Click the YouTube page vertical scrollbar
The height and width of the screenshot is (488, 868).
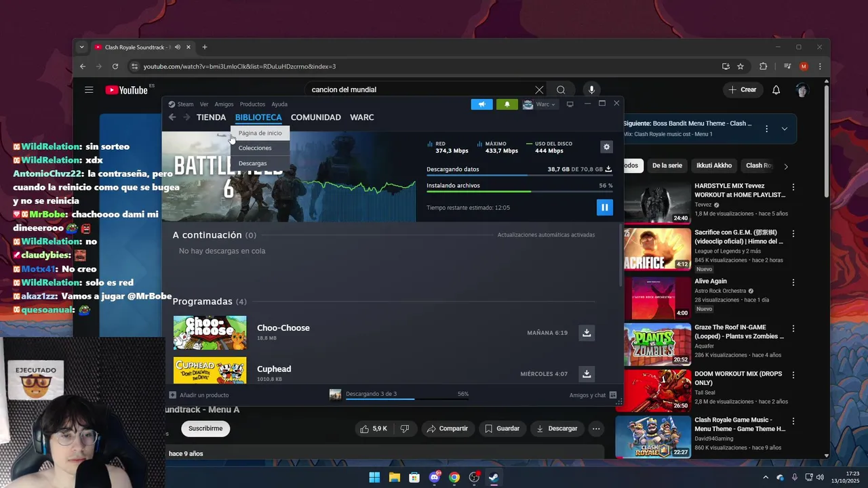pyautogui.click(x=827, y=142)
